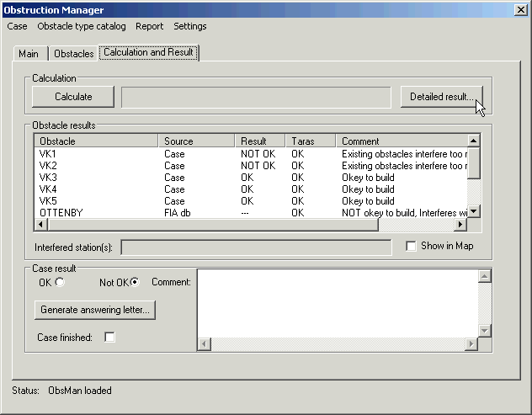Click the comment box scroll left arrow
The height and width of the screenshot is (415, 532).
[205, 344]
